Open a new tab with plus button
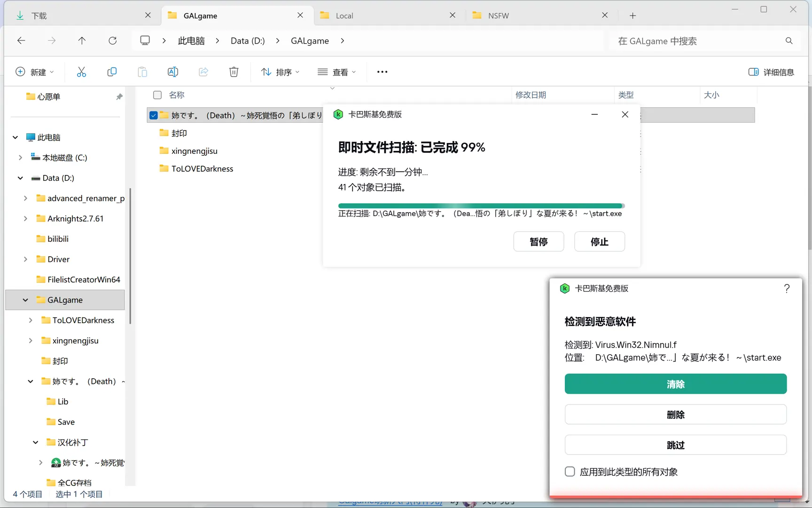Viewport: 812px width, 508px height. [x=632, y=16]
